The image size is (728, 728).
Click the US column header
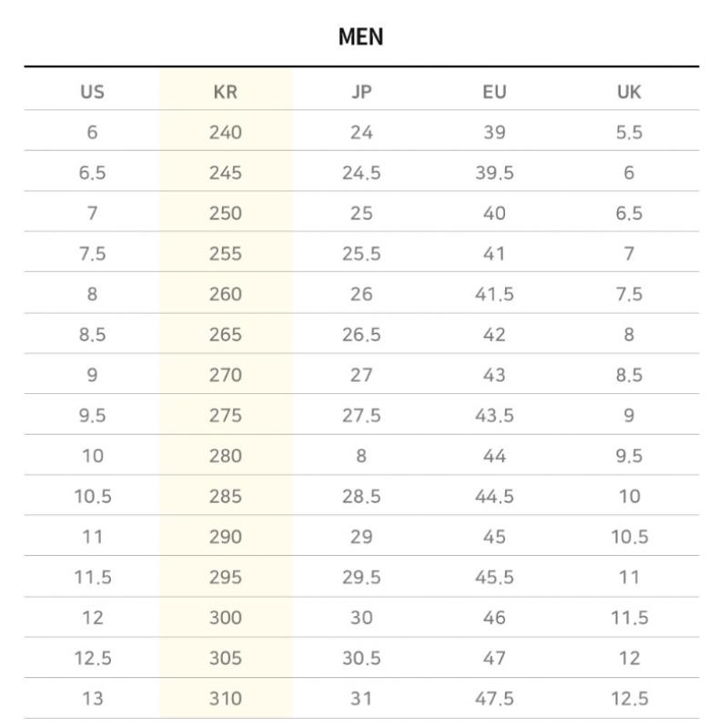(x=92, y=92)
